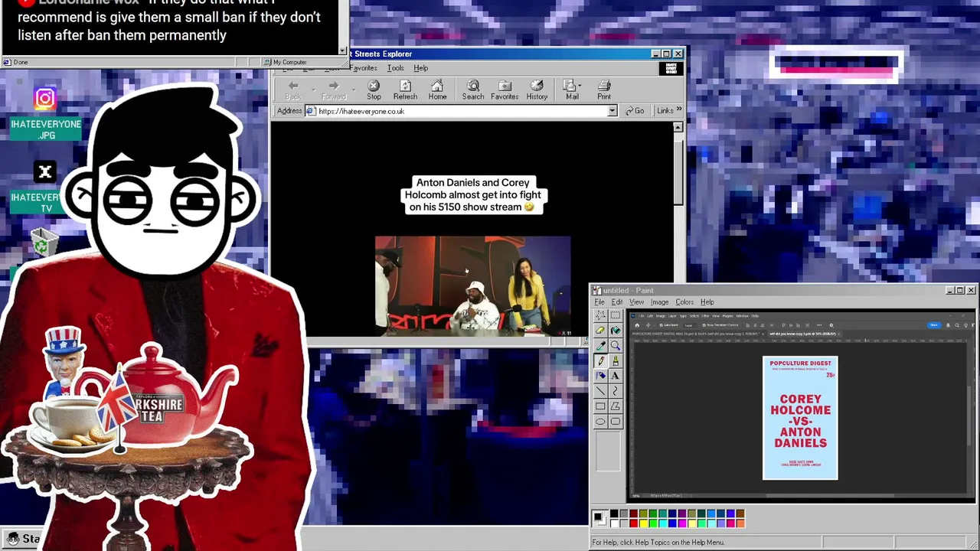Pick the black swatch in Paint palette
This screenshot has width=980, height=551.
click(x=614, y=514)
